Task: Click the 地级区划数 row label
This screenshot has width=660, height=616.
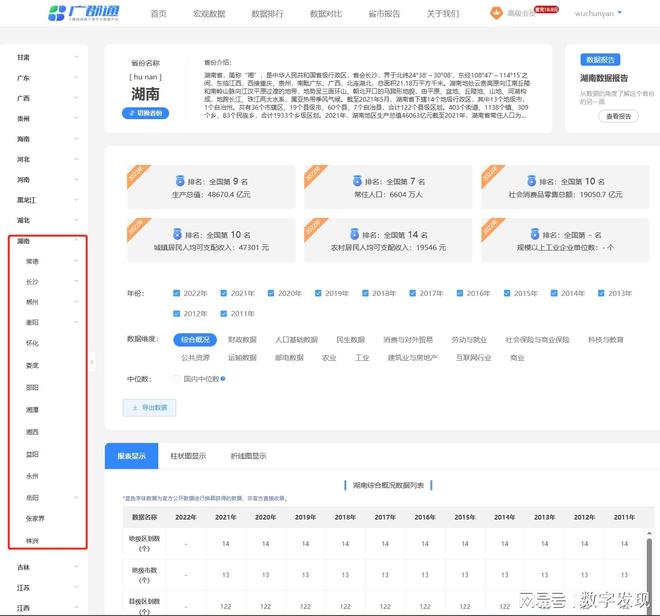Action: [x=144, y=543]
